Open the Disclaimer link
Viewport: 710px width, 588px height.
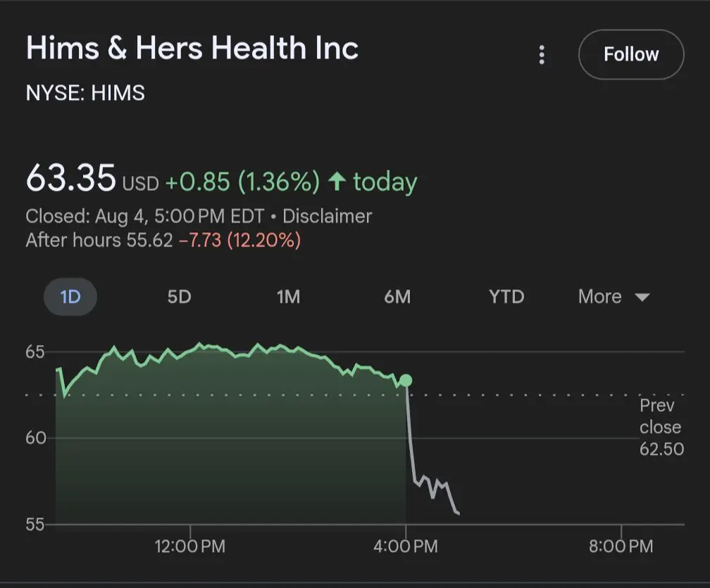328,216
